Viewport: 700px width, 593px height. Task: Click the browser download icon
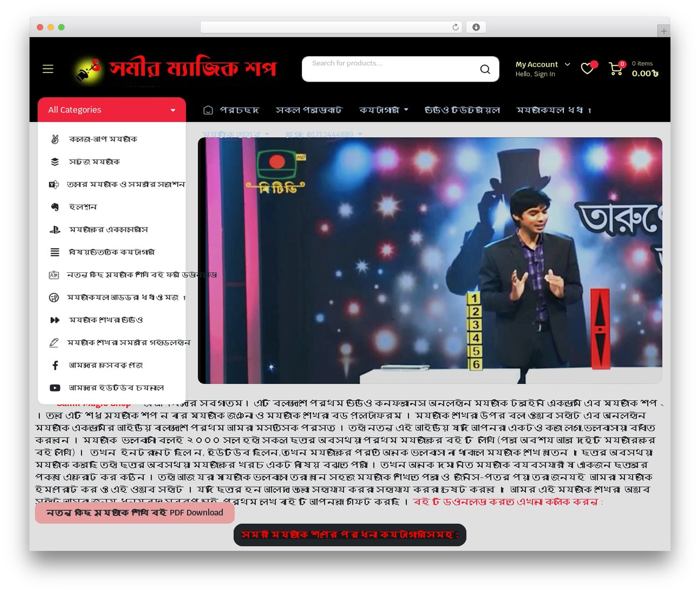click(x=476, y=27)
